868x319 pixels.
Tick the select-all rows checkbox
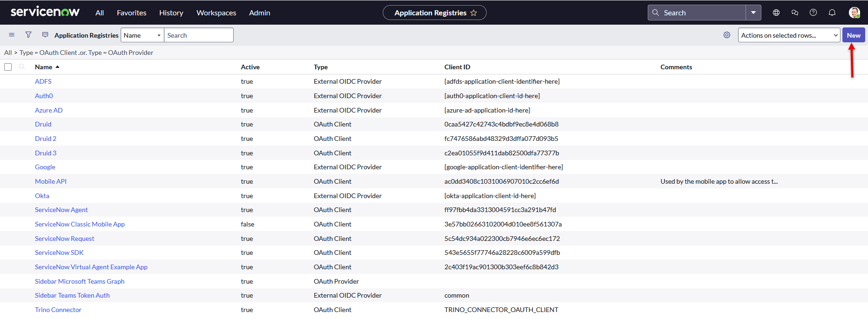pos(8,67)
